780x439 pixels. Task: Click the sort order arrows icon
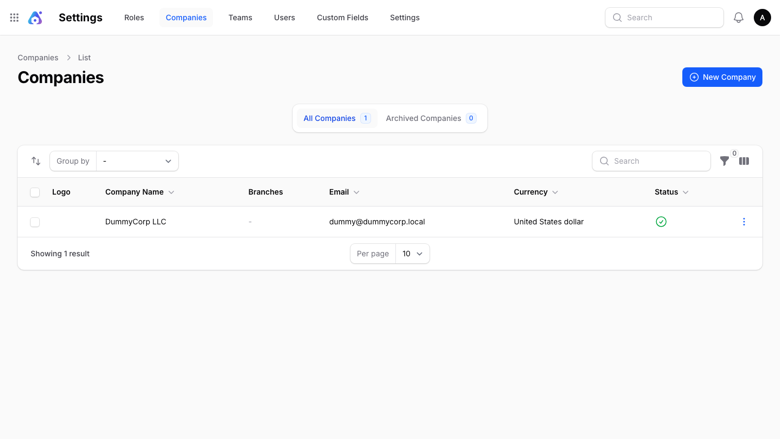[36, 161]
